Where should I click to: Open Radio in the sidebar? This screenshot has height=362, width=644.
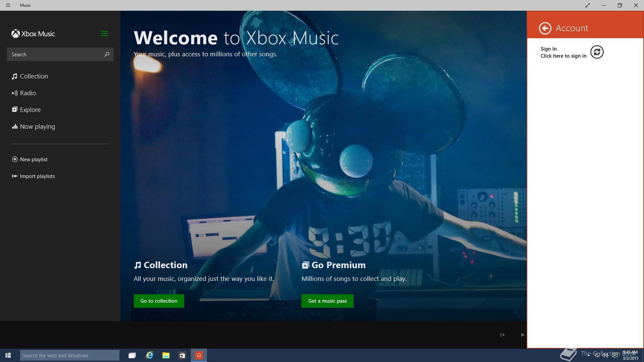(x=24, y=93)
